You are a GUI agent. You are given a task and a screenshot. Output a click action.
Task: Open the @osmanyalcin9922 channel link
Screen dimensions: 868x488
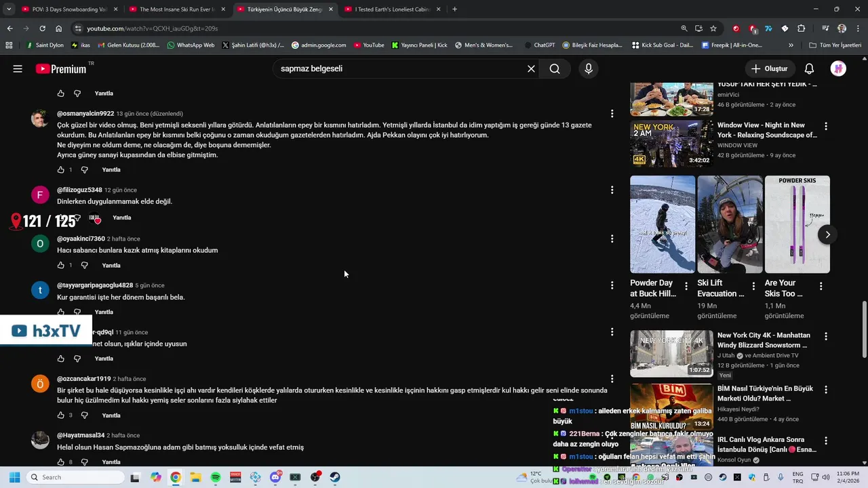(x=85, y=114)
